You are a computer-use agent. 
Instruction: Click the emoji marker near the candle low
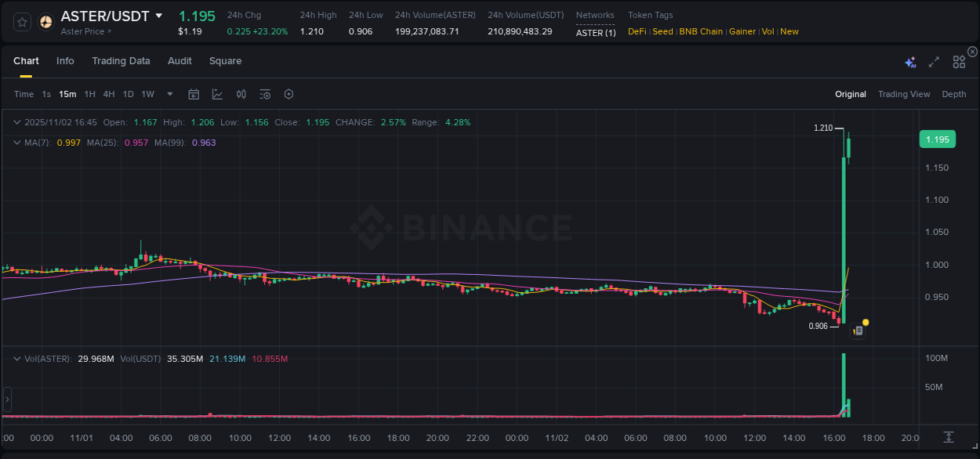tap(865, 322)
